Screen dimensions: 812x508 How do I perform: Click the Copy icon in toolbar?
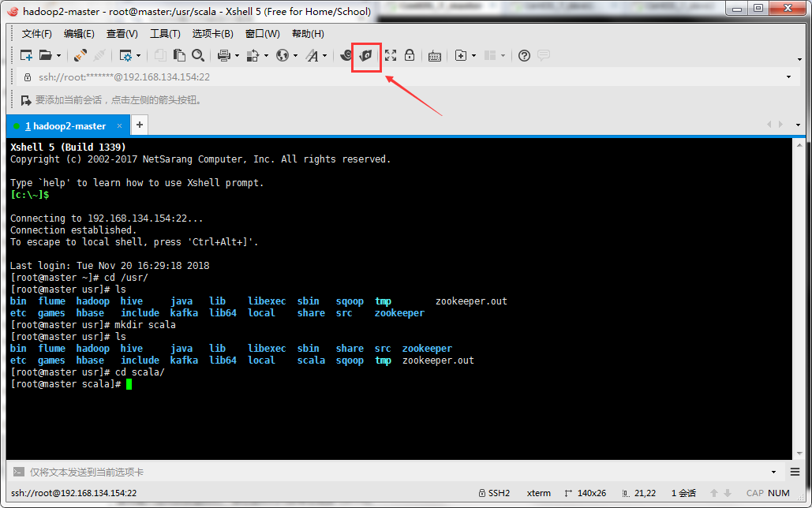click(160, 55)
